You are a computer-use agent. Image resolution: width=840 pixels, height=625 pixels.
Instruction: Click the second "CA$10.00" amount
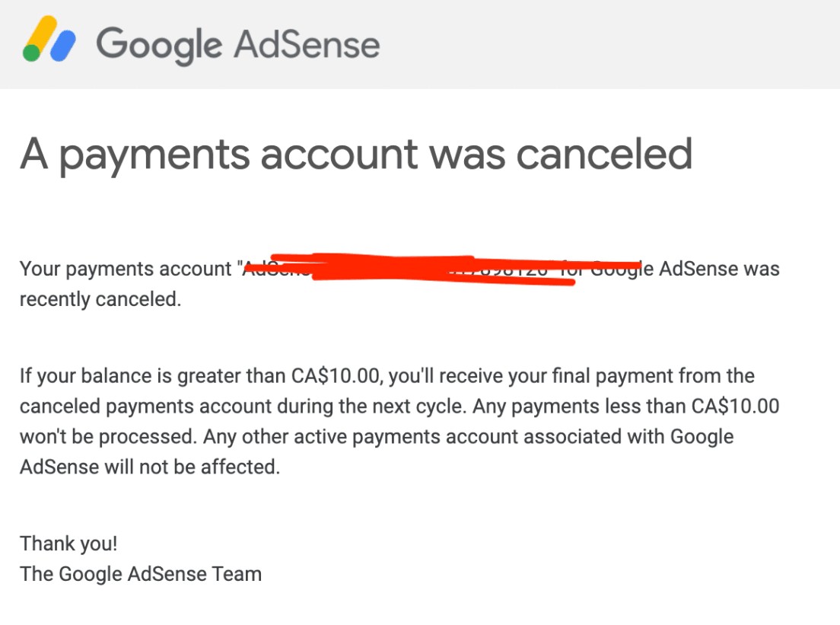click(736, 407)
